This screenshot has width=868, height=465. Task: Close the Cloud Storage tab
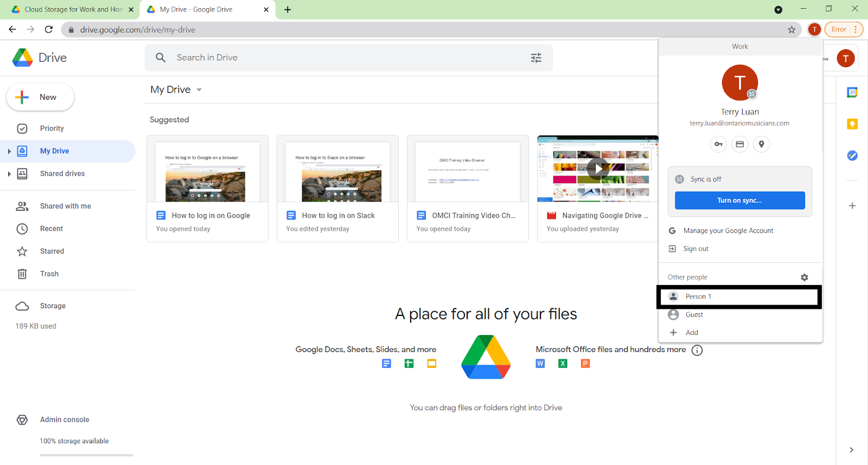click(131, 10)
